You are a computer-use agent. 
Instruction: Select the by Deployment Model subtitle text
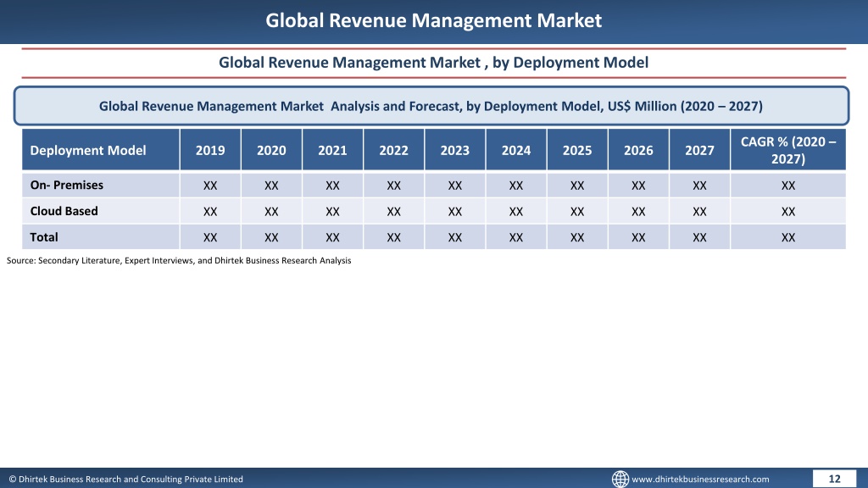570,63
